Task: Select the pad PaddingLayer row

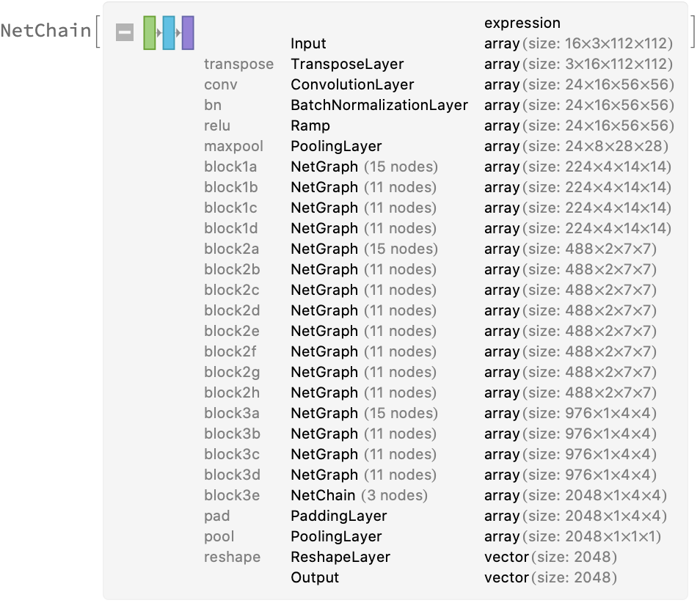Action: pyautogui.click(x=338, y=516)
